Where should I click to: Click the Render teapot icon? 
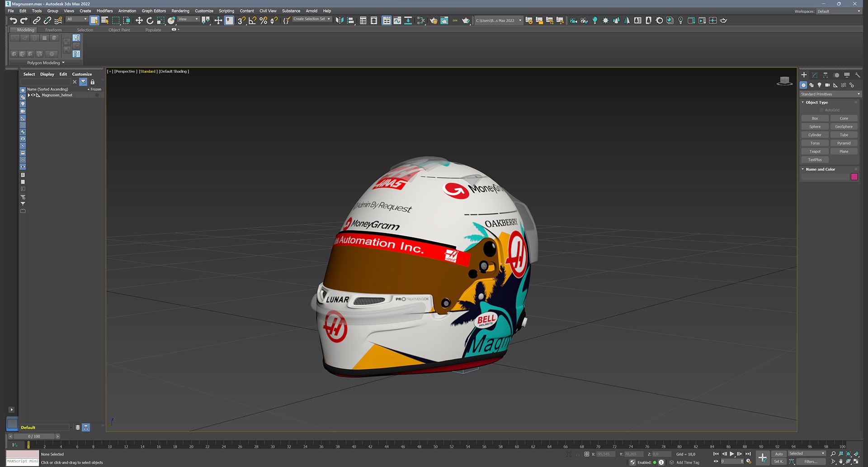(466, 20)
